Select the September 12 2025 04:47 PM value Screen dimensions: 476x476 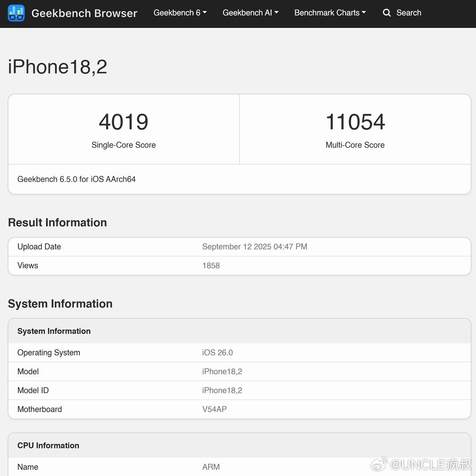pos(255,246)
